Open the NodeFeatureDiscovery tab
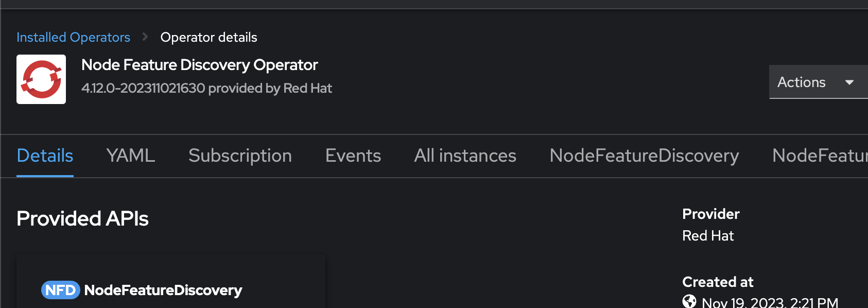The height and width of the screenshot is (308, 868). tap(644, 156)
